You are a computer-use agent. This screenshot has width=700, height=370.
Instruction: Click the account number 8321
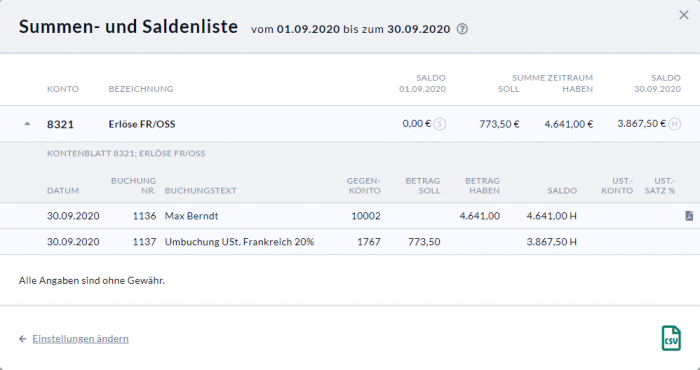(60, 124)
